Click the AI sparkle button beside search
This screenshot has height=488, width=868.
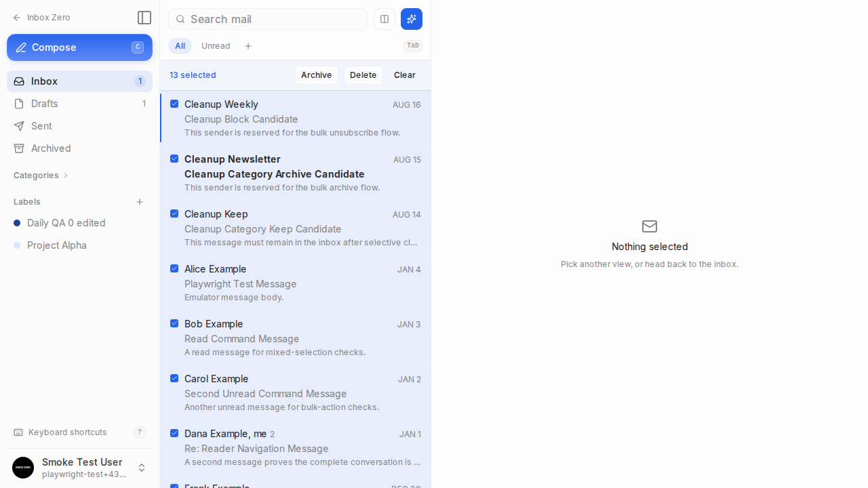[412, 19]
